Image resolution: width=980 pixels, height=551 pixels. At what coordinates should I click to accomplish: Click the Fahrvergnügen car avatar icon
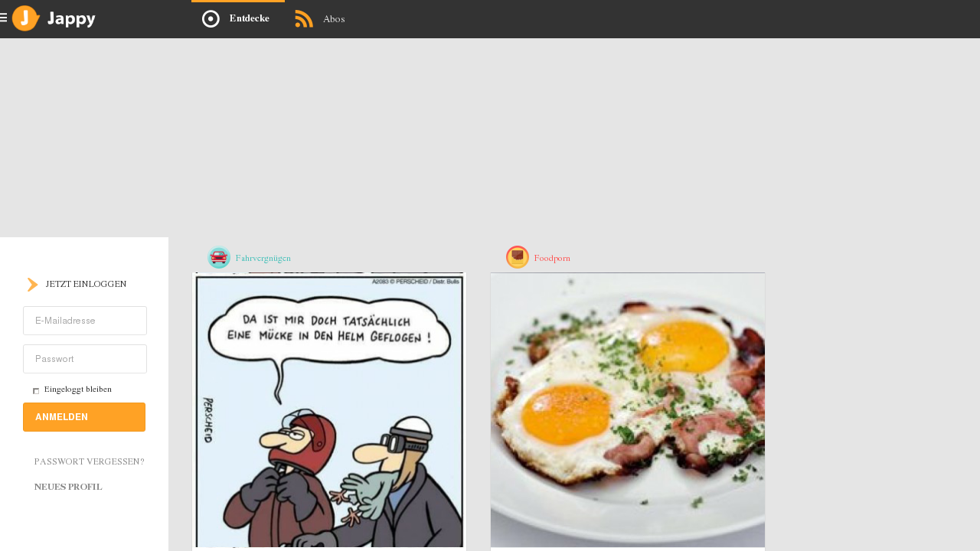[x=219, y=258]
